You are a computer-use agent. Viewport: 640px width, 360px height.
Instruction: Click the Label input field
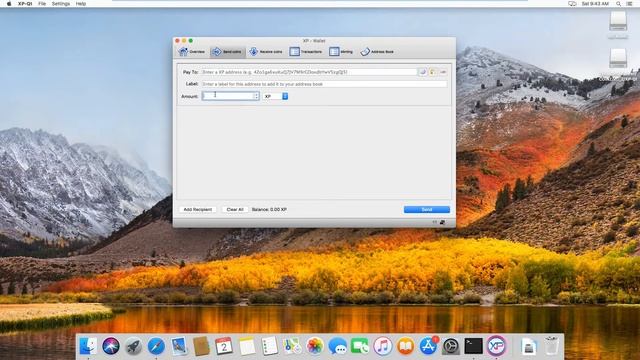[324, 84]
